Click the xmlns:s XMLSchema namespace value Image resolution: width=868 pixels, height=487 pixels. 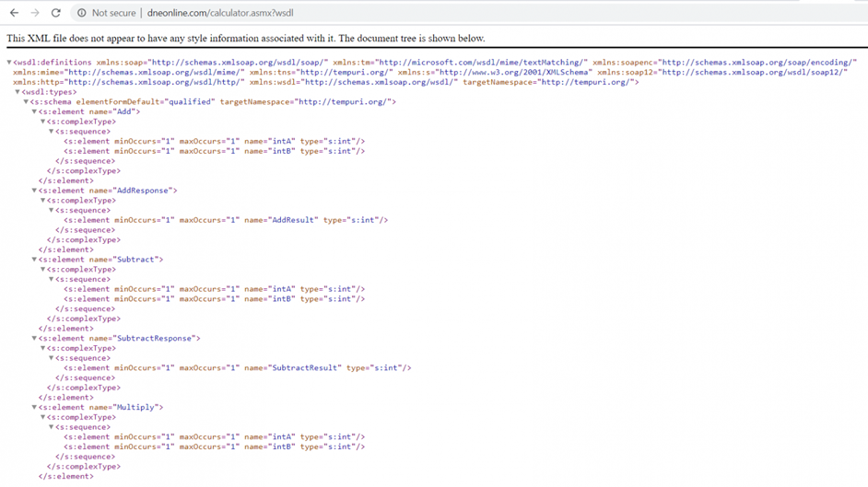click(515, 73)
